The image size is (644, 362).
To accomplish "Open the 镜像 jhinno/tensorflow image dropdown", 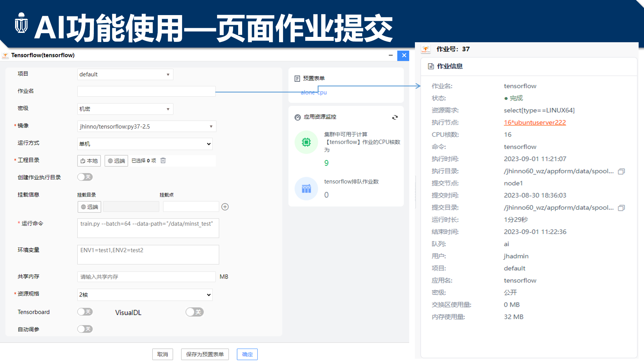I will click(147, 126).
